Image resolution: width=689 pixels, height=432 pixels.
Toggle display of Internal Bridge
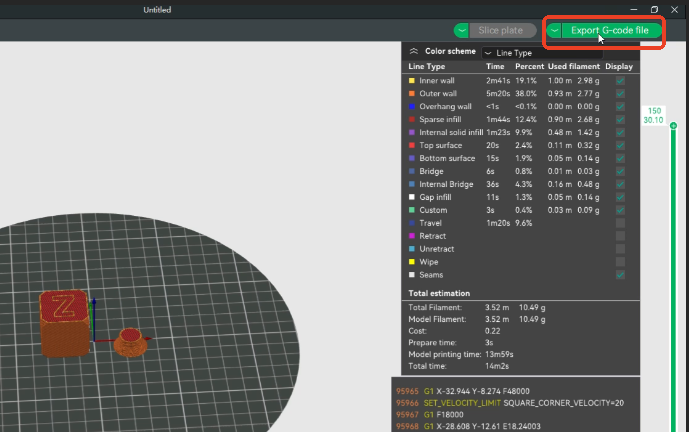[x=620, y=184]
